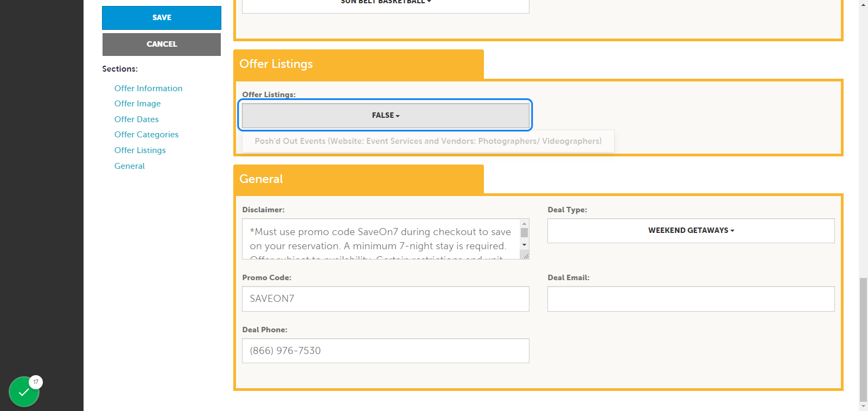Choose Posh'd Out Events listing option
Screen dimensions: 868x411
pyautogui.click(x=428, y=141)
